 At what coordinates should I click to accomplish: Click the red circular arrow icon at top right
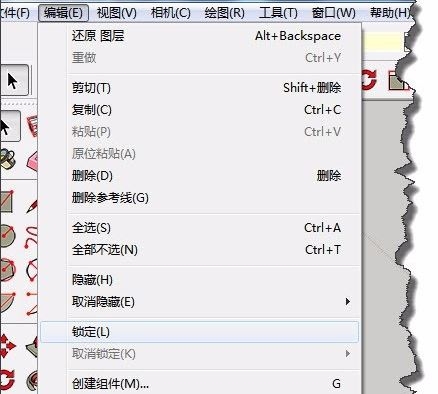[369, 80]
